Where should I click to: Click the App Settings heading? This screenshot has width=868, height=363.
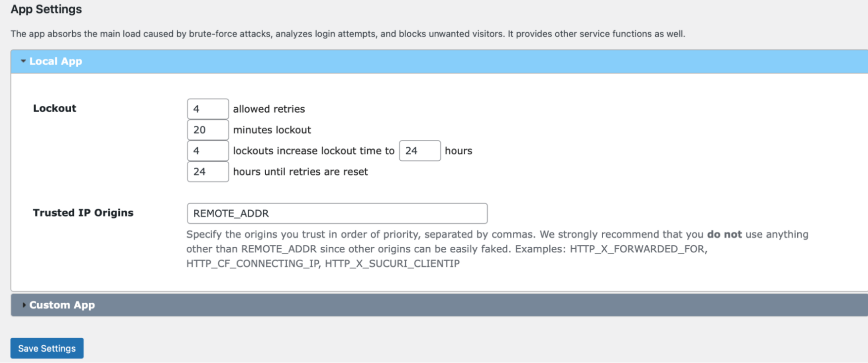coord(47,9)
